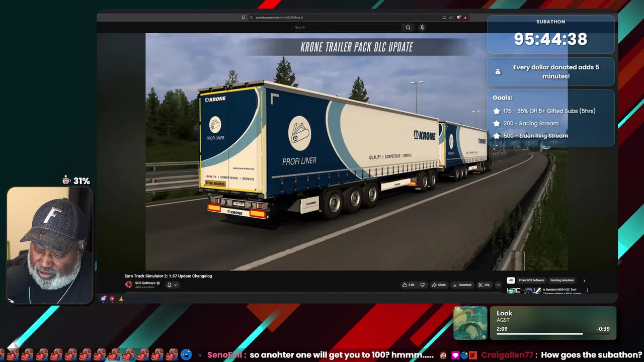Click the 31% coffee cup indicator
Image resolution: width=644 pixels, height=362 pixels.
pos(76,180)
